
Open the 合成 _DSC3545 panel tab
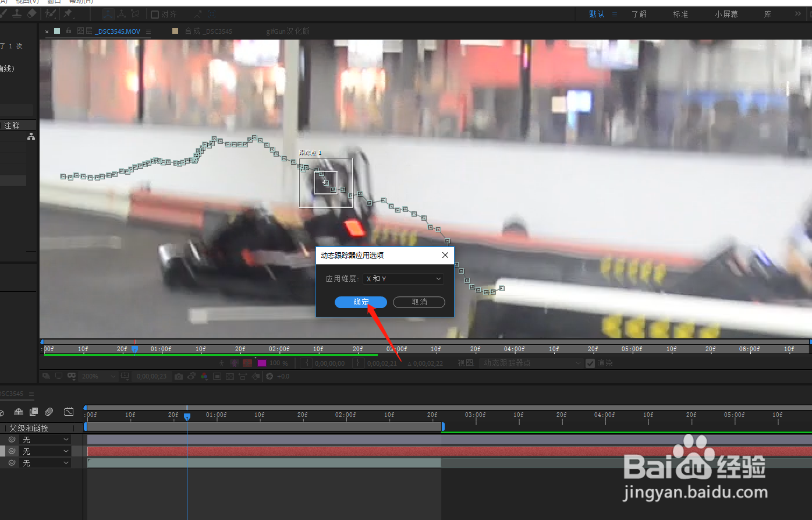[208, 31]
